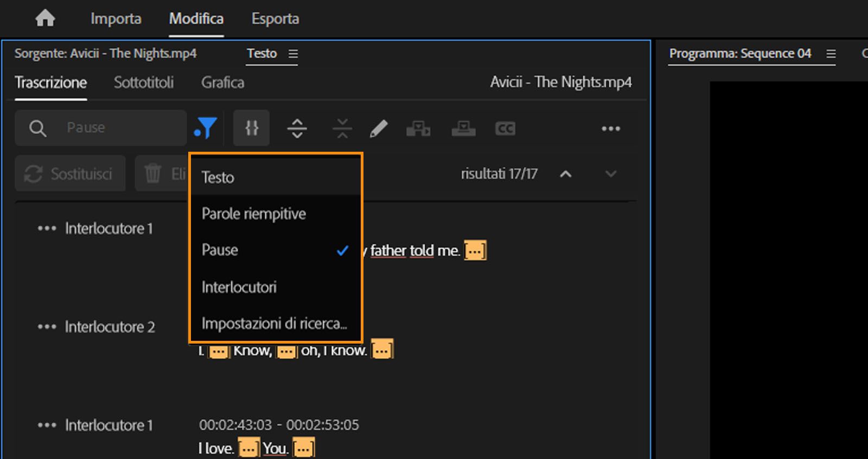Click the CC create captions icon
Image resolution: width=868 pixels, height=459 pixels.
505,129
